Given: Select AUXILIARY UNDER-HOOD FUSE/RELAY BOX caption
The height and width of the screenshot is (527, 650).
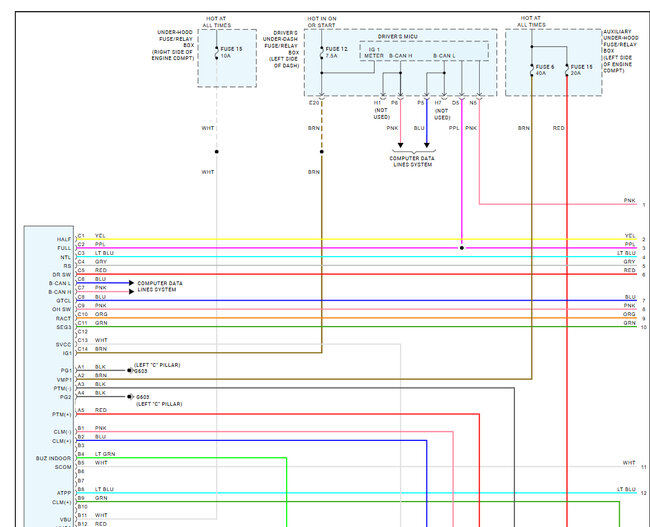Looking at the screenshot, I should point(621,51).
